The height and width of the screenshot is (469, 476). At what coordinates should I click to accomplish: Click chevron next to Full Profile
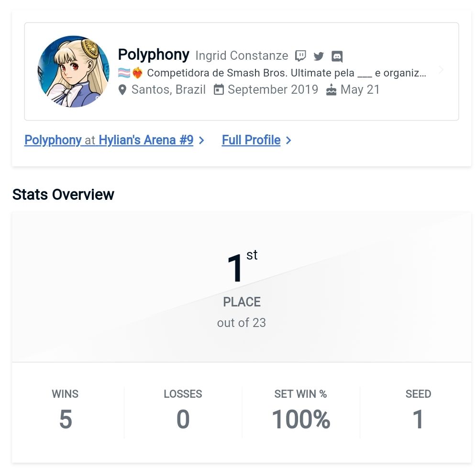pos(288,140)
